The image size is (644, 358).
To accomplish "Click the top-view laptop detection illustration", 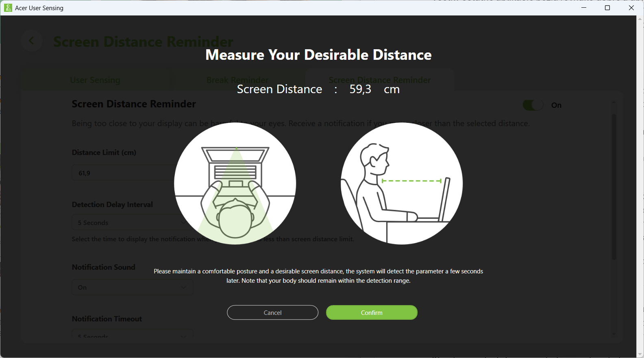I will pos(235,183).
